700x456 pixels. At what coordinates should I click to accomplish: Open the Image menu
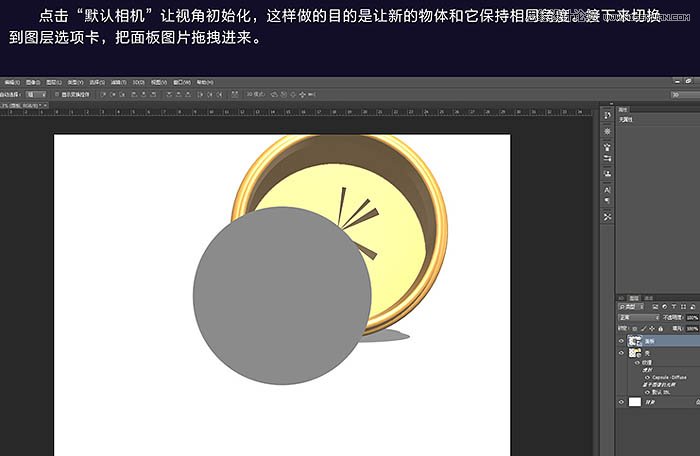pyautogui.click(x=33, y=82)
